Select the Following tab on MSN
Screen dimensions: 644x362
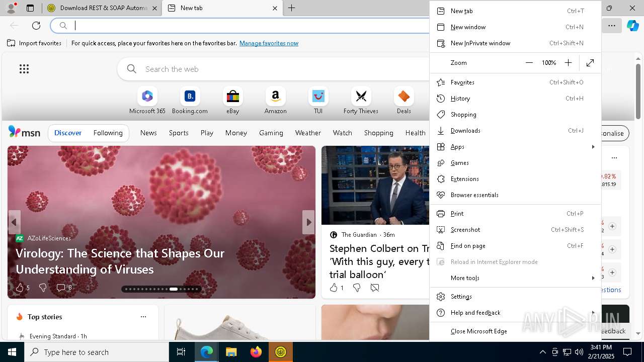click(108, 133)
